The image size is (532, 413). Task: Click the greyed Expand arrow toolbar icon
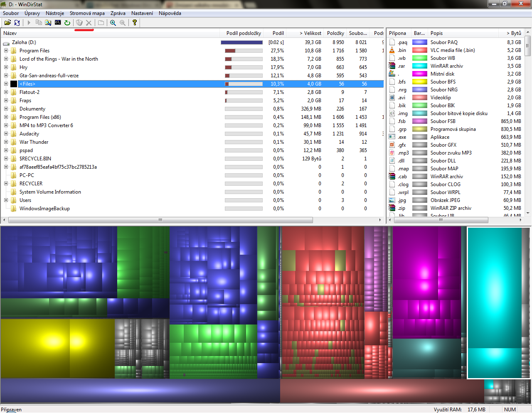point(29,23)
